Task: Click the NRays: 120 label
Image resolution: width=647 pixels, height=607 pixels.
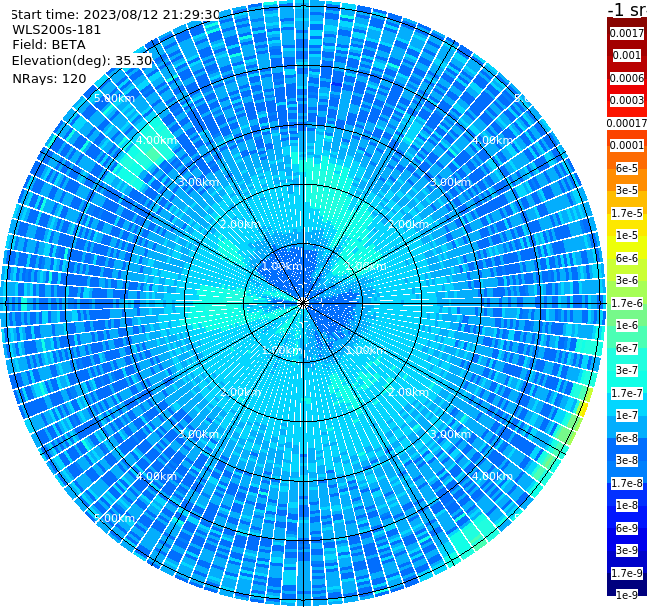Action: [49, 78]
